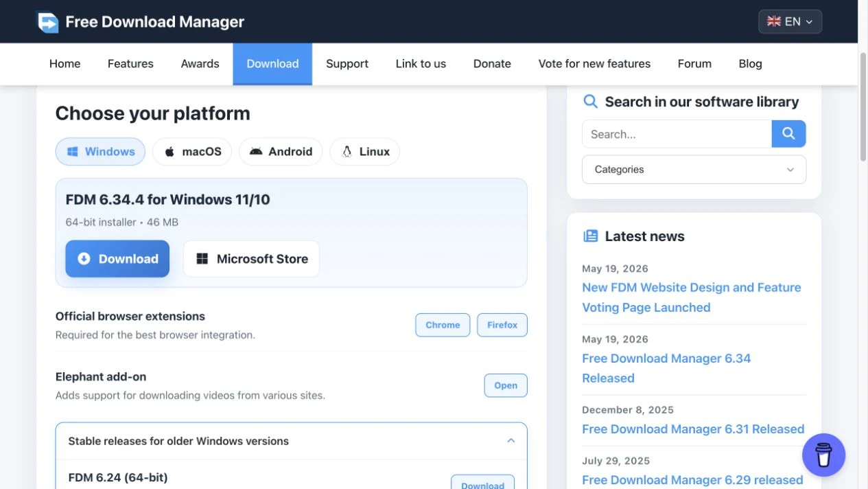Viewport: 868px width, 489px height.
Task: Click the UK flag language icon
Action: click(x=774, y=21)
